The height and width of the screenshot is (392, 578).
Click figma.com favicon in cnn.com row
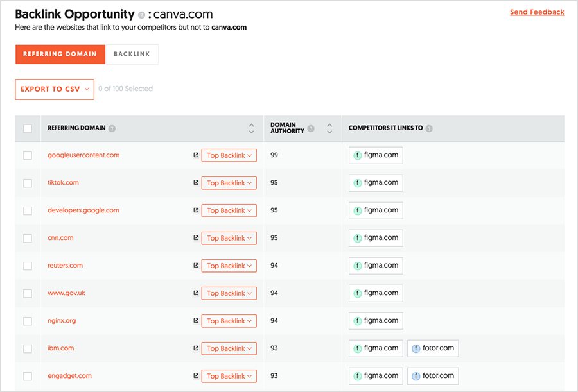pos(357,239)
